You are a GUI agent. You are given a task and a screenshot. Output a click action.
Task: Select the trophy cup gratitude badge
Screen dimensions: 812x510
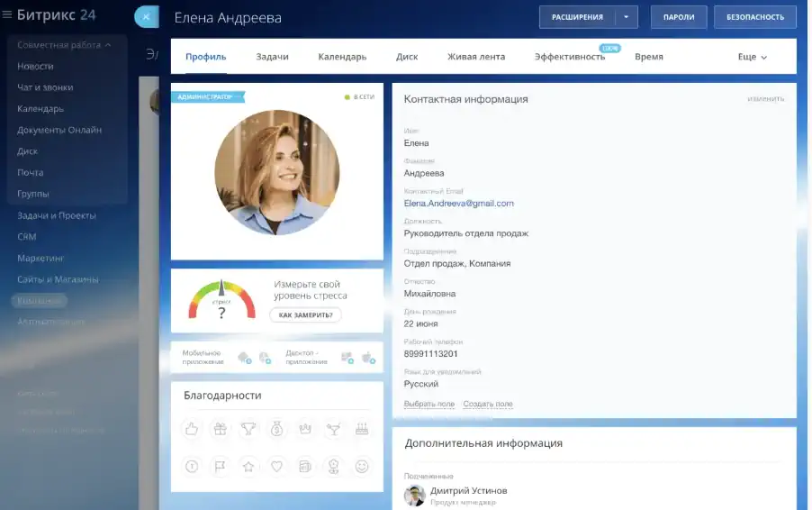click(x=248, y=429)
